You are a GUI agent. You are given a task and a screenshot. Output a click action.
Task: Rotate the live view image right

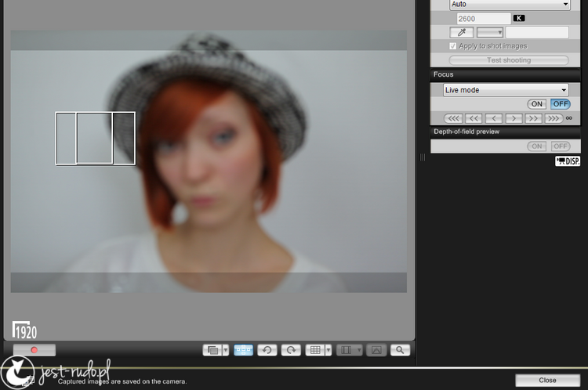(291, 350)
